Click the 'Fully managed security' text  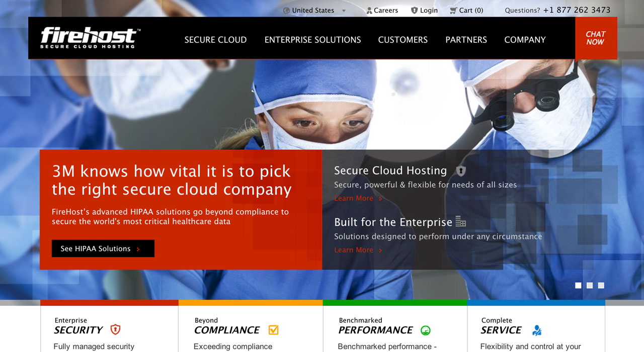[94, 346]
